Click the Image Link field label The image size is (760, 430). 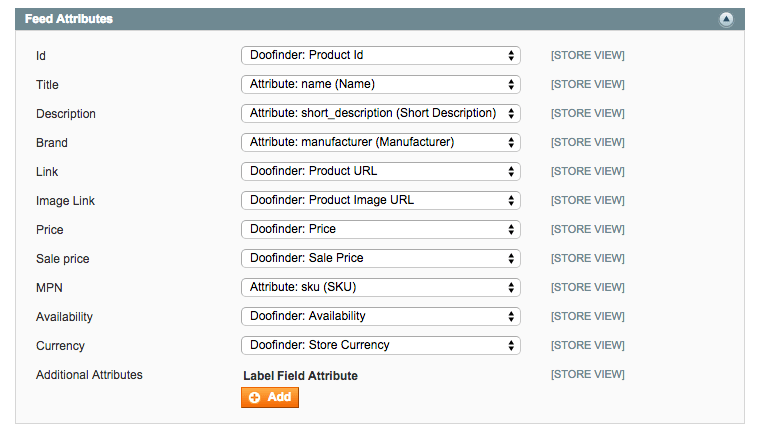(x=66, y=201)
